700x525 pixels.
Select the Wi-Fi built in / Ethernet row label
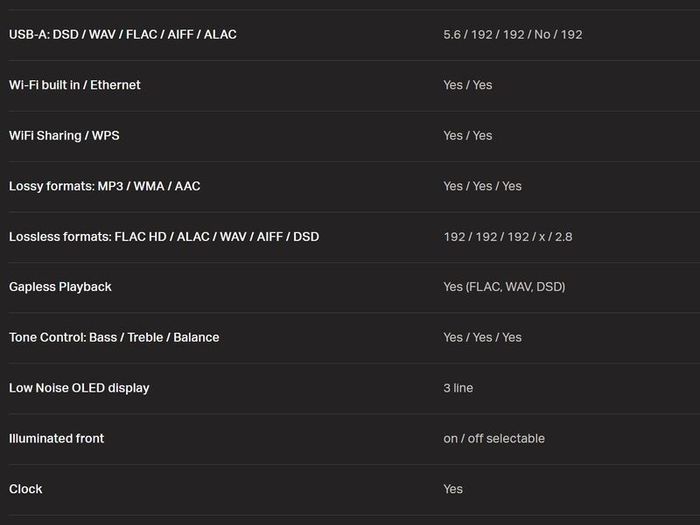(x=75, y=85)
